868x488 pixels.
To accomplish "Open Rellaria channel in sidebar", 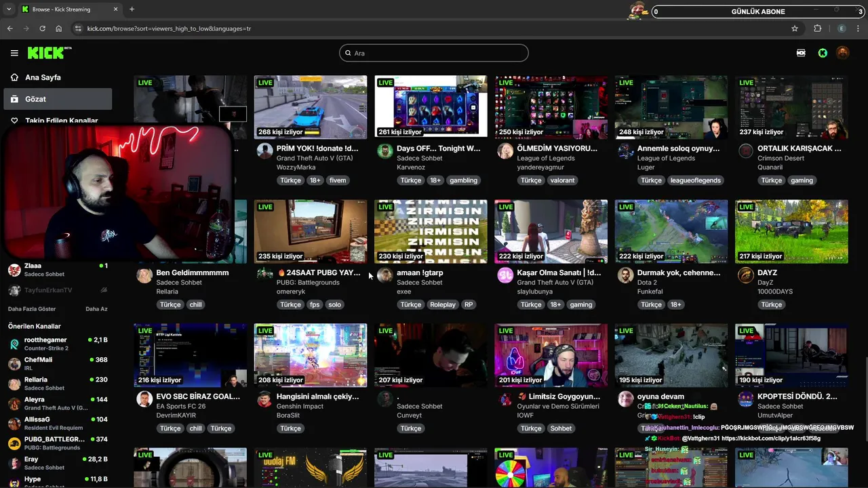I will (58, 384).
